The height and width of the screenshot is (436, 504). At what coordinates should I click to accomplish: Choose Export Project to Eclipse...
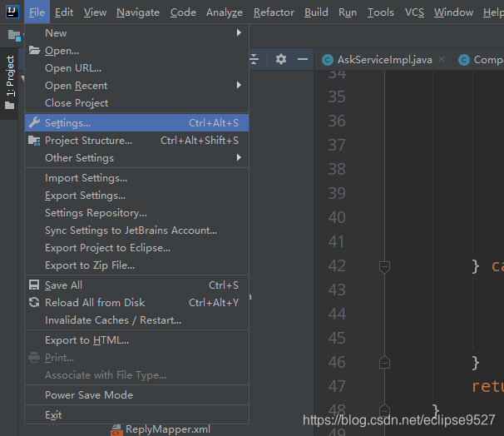point(136,248)
